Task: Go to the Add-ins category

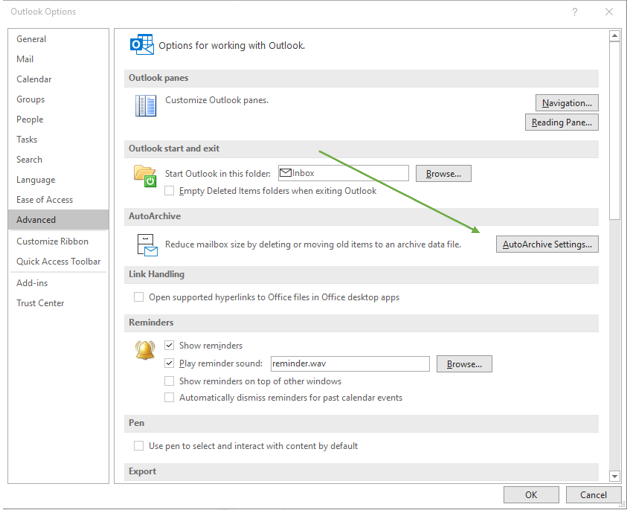Action: (58, 283)
